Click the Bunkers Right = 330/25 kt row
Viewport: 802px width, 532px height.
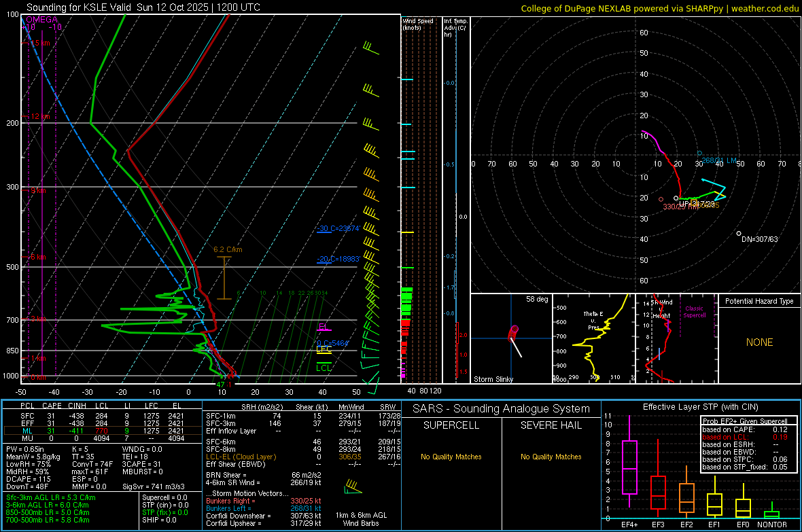click(x=264, y=501)
